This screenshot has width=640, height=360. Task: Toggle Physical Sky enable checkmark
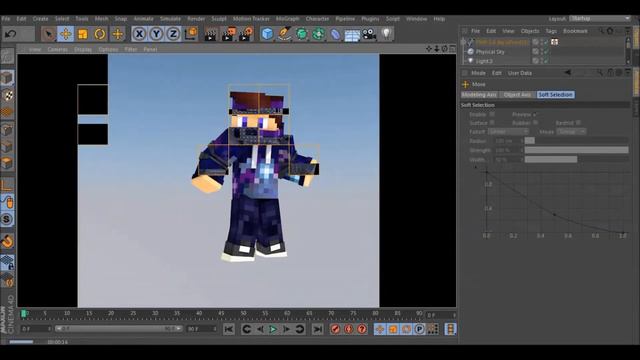click(x=546, y=52)
